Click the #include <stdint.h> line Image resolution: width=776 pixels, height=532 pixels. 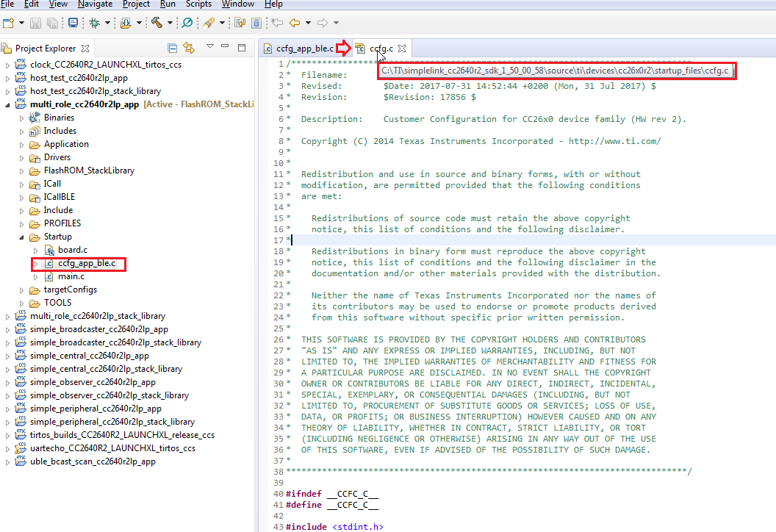(x=334, y=527)
